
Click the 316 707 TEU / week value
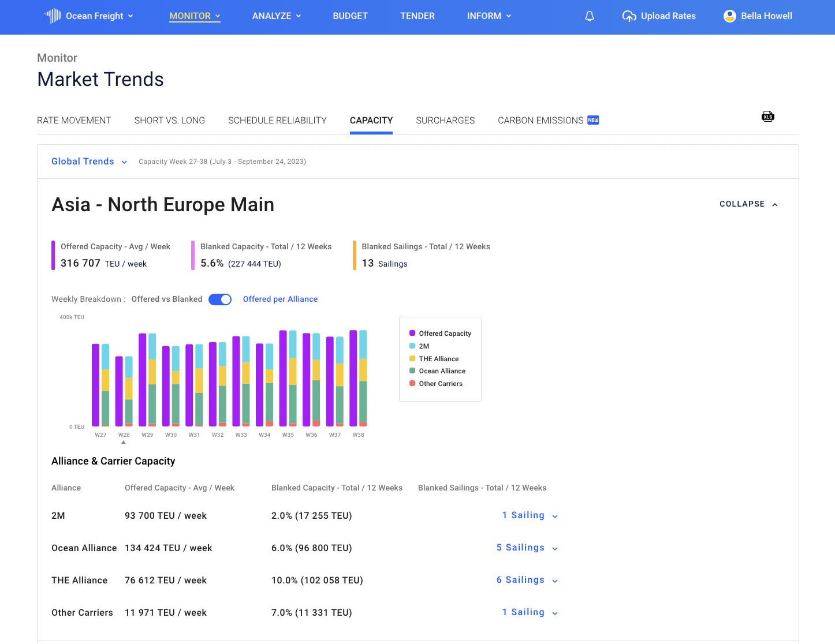click(103, 263)
